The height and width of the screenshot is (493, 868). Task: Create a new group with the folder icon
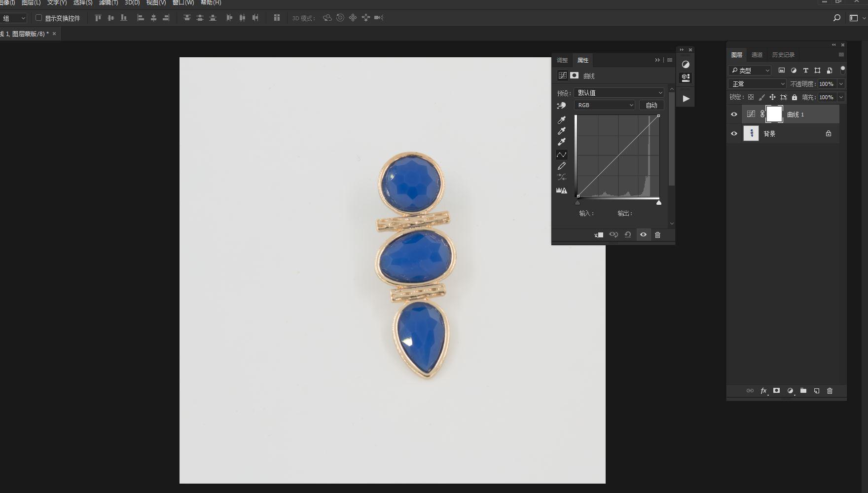tap(803, 391)
